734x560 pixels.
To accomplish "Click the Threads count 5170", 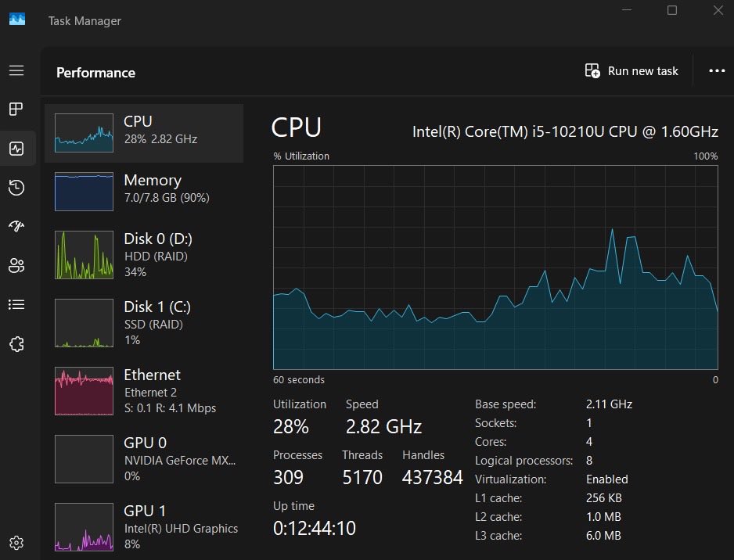I will tap(362, 478).
